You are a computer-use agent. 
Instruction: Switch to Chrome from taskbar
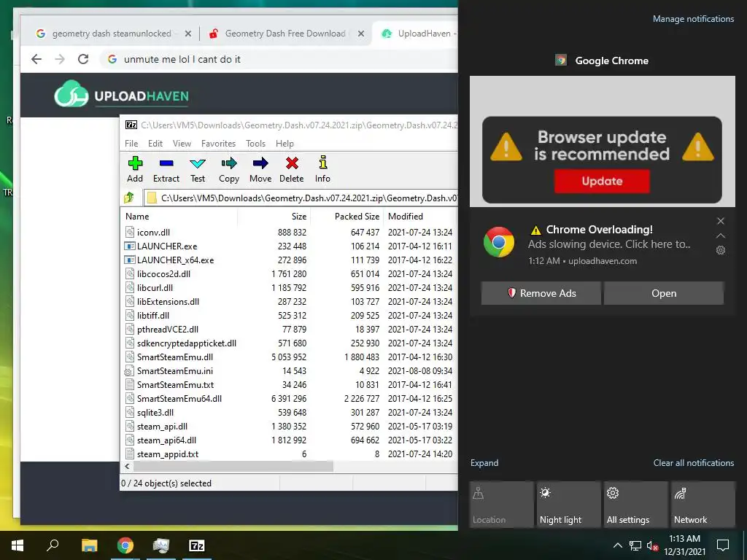click(x=125, y=545)
